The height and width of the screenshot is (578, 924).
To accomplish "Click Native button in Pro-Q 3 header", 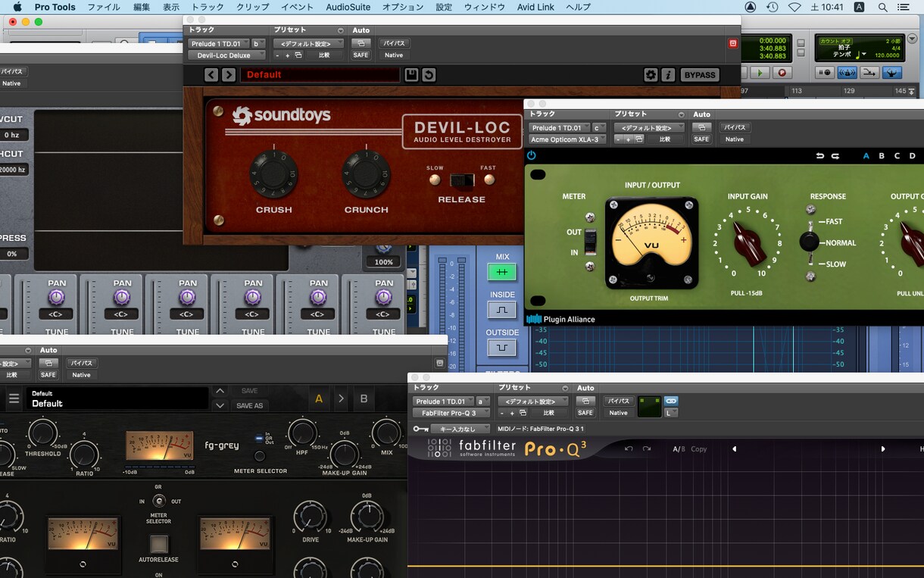I will click(619, 413).
